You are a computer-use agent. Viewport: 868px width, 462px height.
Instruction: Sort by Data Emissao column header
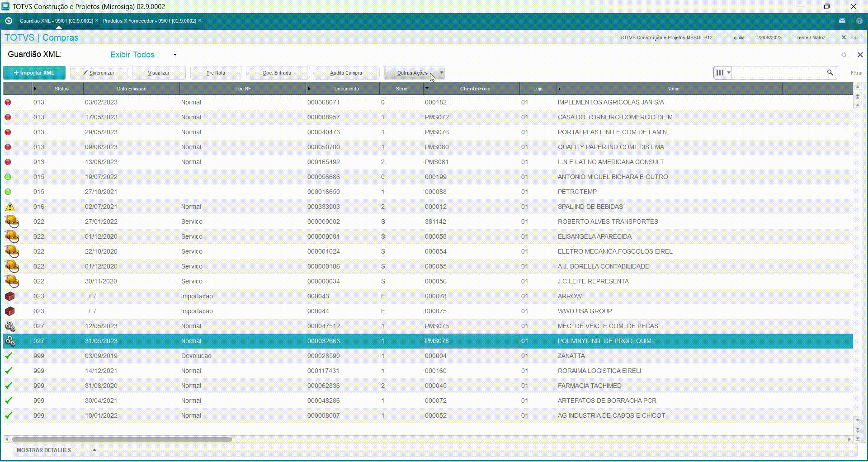coord(131,89)
